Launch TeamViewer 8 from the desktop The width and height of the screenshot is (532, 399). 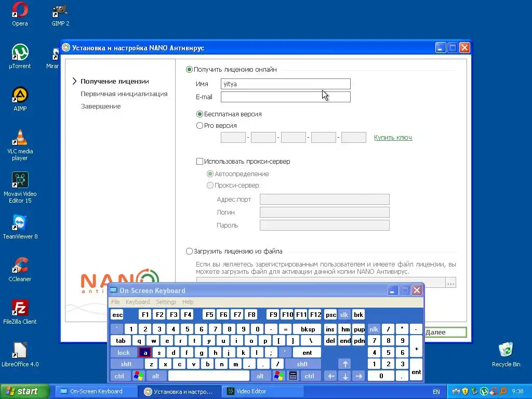click(20, 227)
